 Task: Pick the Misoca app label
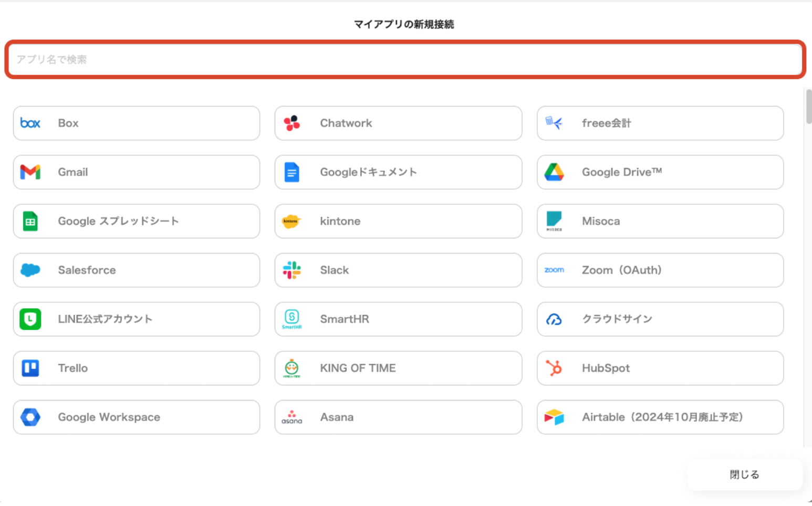(x=601, y=221)
